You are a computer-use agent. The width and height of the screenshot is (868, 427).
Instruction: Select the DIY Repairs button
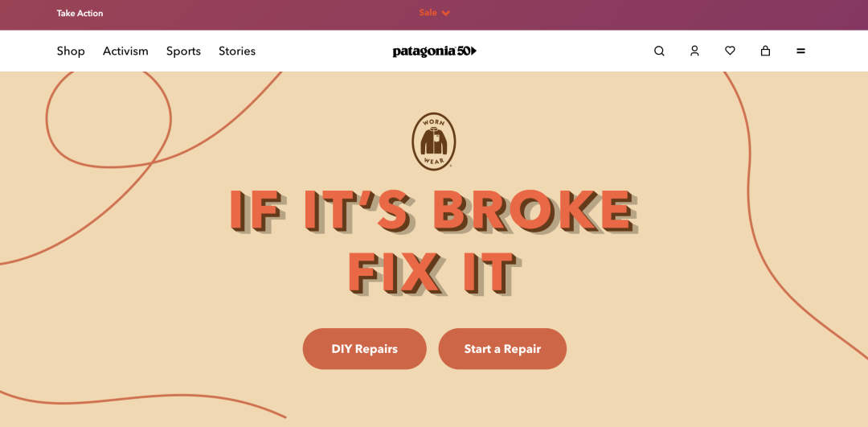tap(364, 349)
